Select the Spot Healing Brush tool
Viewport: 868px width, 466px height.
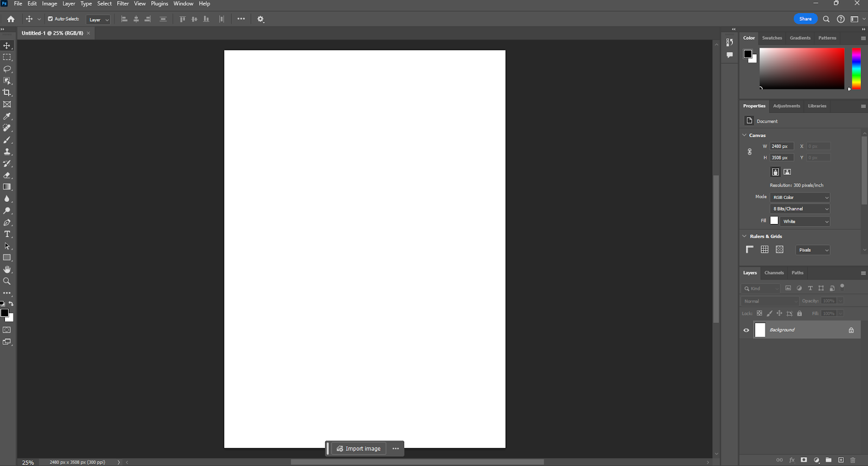pos(7,128)
